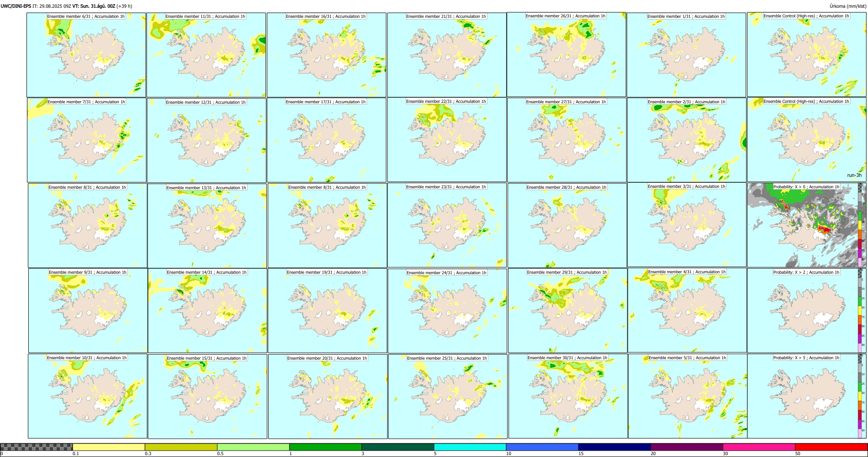View the Ensemble member 20/31 map
This screenshot has width=868, height=457.
point(328,397)
